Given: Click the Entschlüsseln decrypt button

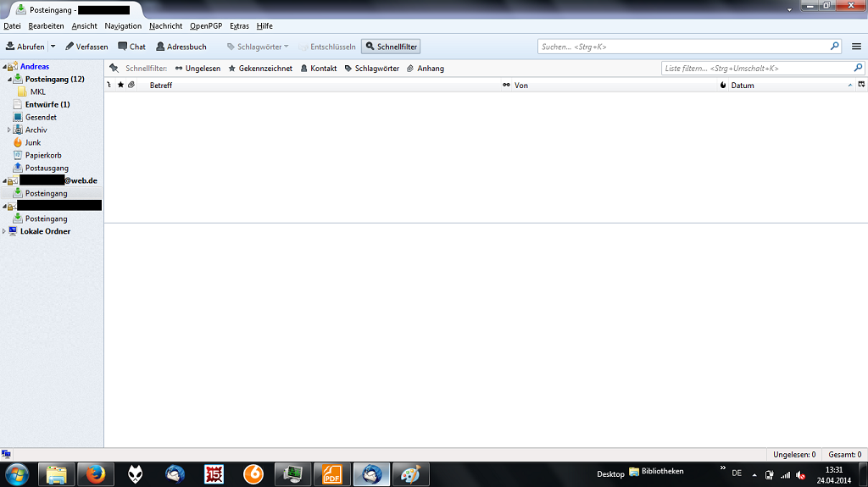Looking at the screenshot, I should [327, 47].
